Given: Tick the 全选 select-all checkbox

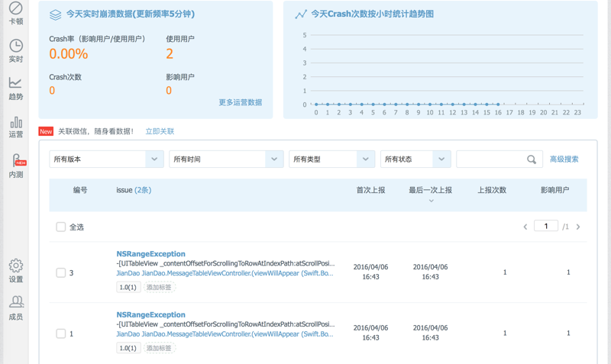Looking at the screenshot, I should tap(61, 227).
